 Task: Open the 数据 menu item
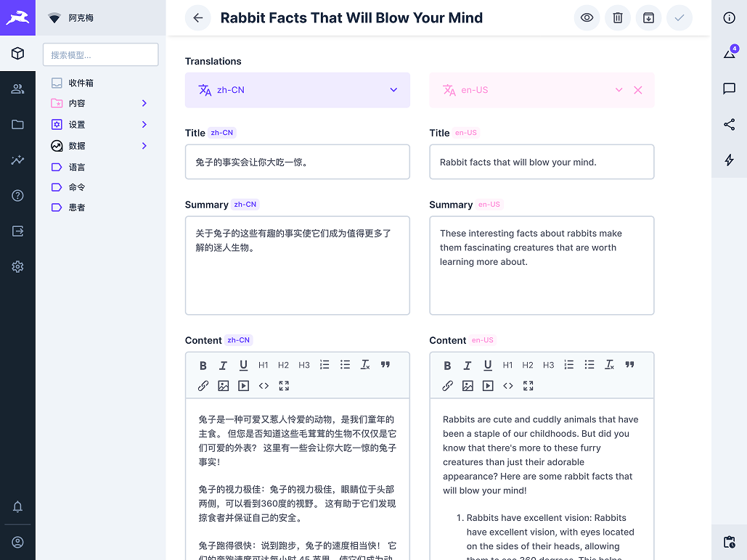pyautogui.click(x=77, y=146)
